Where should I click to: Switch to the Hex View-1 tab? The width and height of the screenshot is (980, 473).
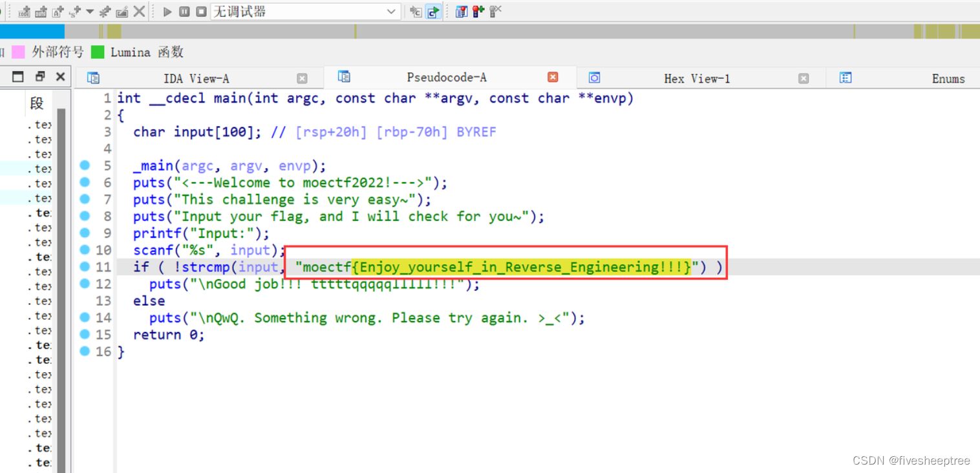(x=697, y=78)
